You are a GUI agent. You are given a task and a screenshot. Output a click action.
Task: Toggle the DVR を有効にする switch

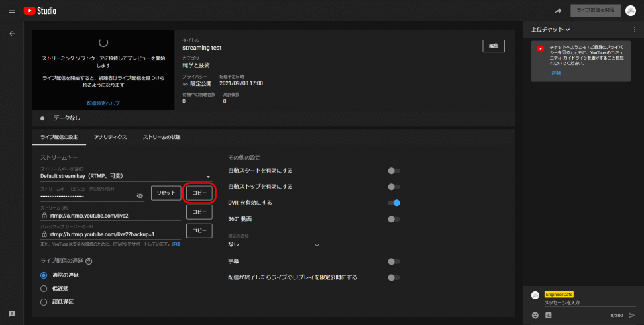tap(394, 203)
